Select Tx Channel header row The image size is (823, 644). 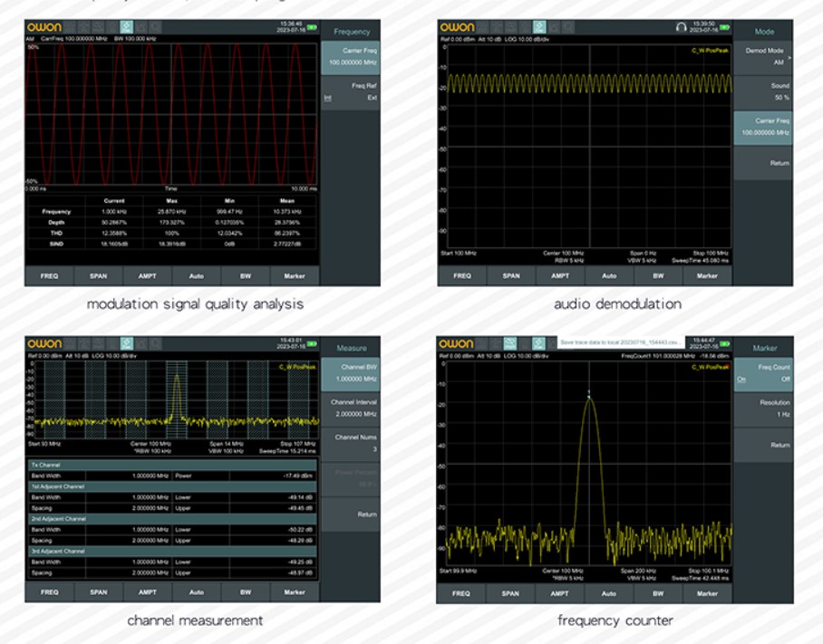tap(173, 465)
